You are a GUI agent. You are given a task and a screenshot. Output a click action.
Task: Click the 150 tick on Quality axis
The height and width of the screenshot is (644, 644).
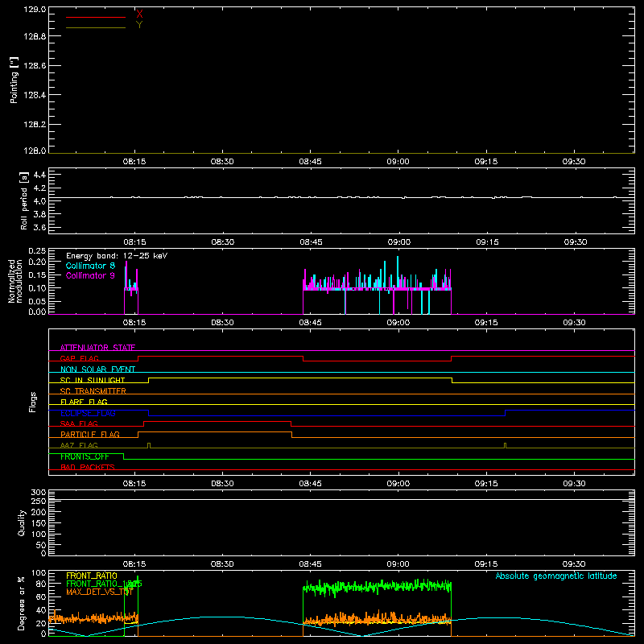click(39, 524)
